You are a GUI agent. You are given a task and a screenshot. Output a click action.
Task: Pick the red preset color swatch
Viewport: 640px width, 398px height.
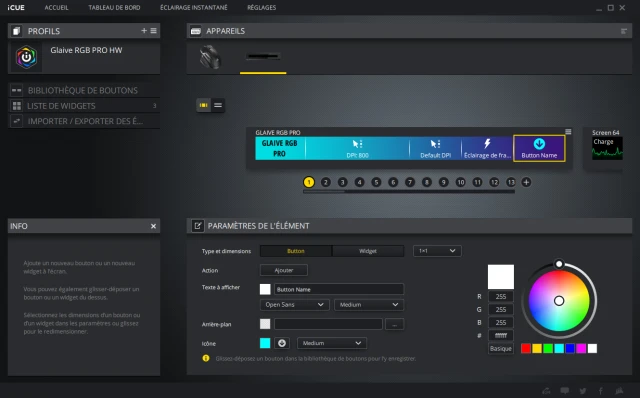[526, 348]
